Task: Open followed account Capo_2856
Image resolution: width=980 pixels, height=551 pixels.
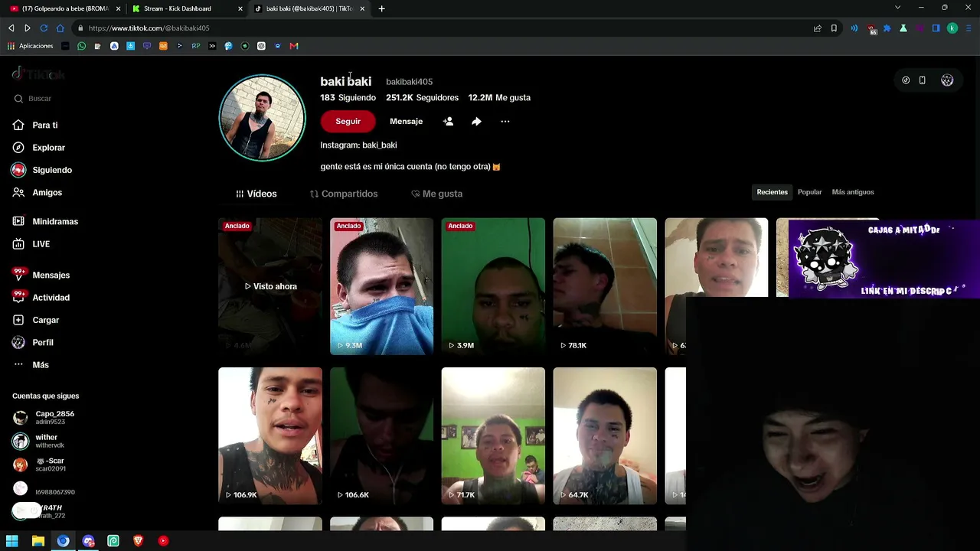Action: click(x=44, y=418)
